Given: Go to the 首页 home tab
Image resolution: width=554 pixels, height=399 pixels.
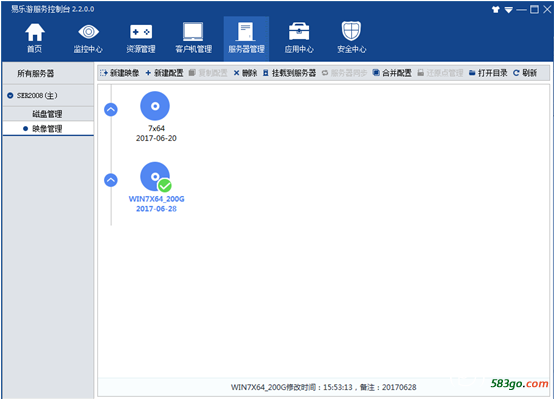Looking at the screenshot, I should 35,39.
